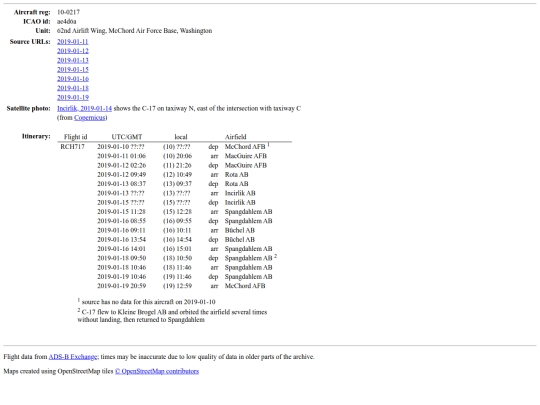Click the Source URLs label

30,42
